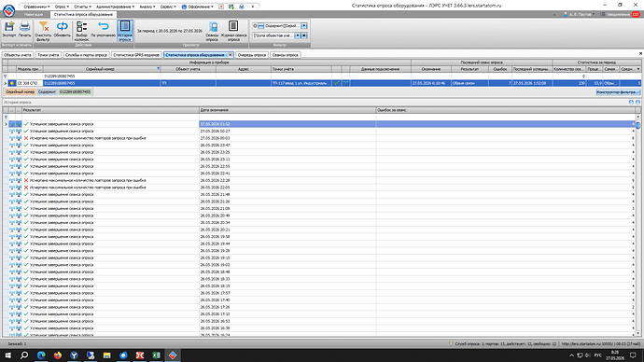Open the Оформление dropdown menu
Image resolution: width=644 pixels, height=362 pixels.
tap(198, 7)
